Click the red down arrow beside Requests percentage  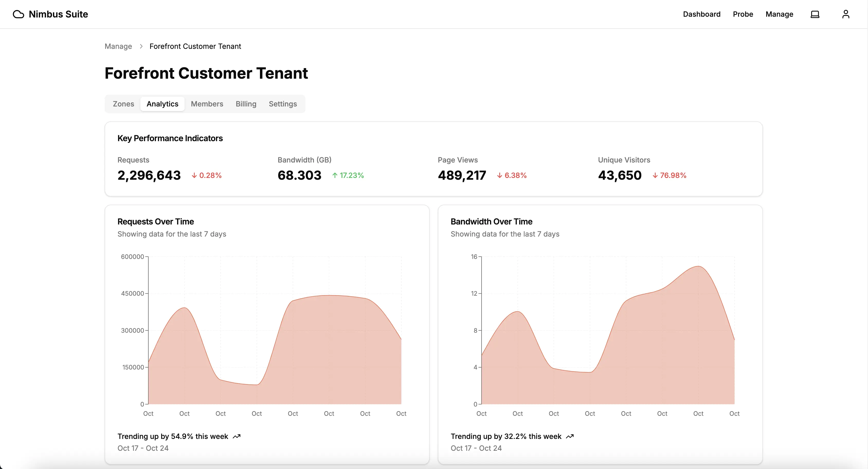coord(194,176)
